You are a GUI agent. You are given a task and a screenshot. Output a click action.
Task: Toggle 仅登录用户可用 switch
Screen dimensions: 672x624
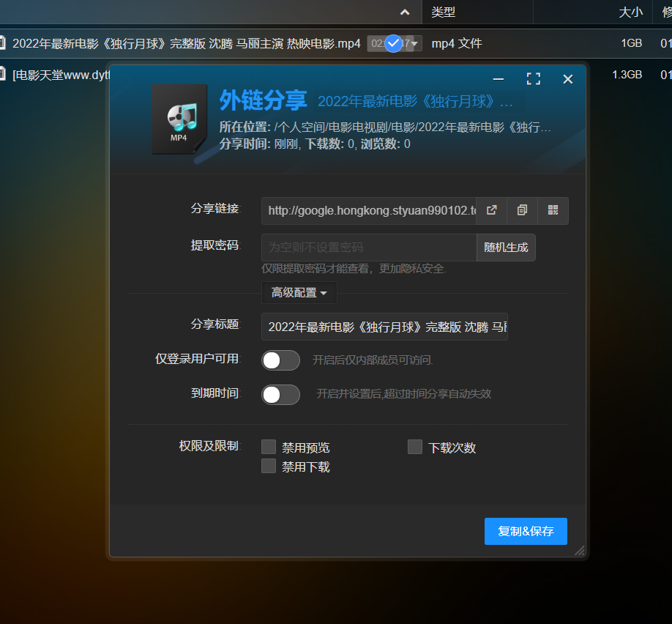(280, 360)
